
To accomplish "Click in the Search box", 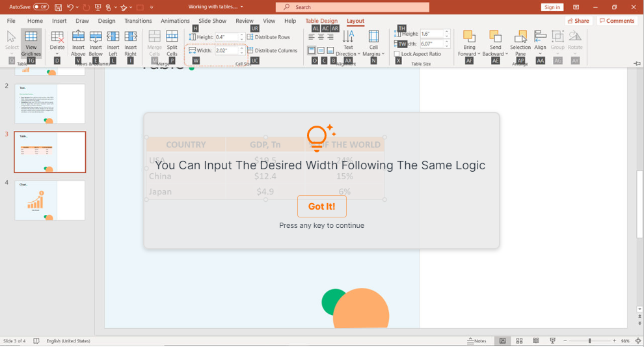I will [353, 7].
